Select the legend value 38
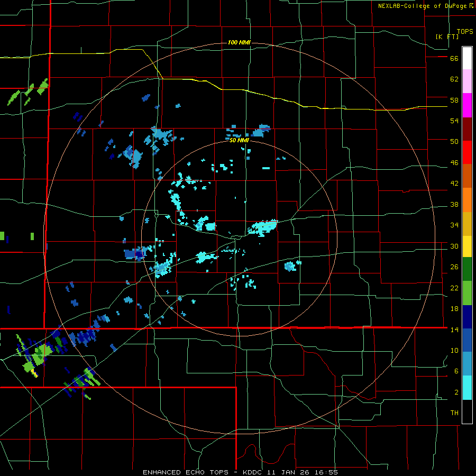This screenshot has height=476, width=476. click(454, 204)
